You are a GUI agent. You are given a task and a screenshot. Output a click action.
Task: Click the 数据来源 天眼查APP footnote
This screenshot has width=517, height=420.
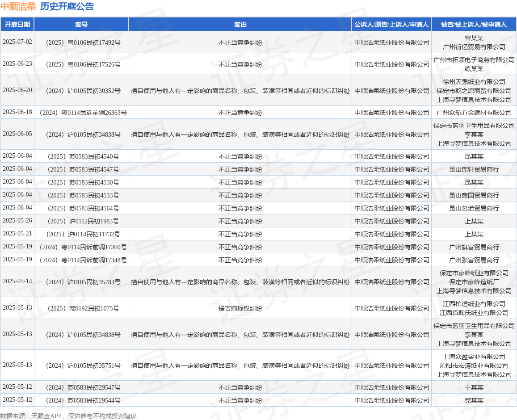tap(68, 416)
